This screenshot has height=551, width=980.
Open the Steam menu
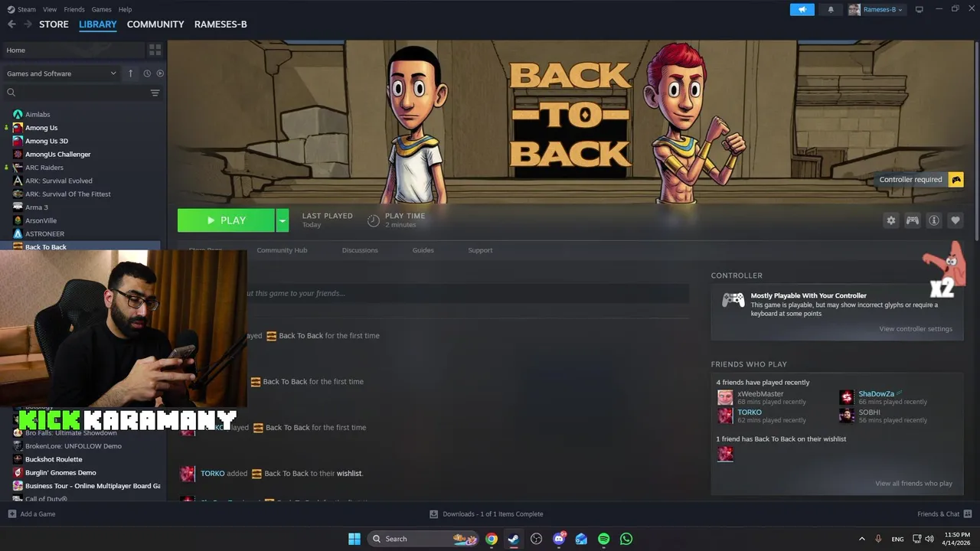pos(22,9)
